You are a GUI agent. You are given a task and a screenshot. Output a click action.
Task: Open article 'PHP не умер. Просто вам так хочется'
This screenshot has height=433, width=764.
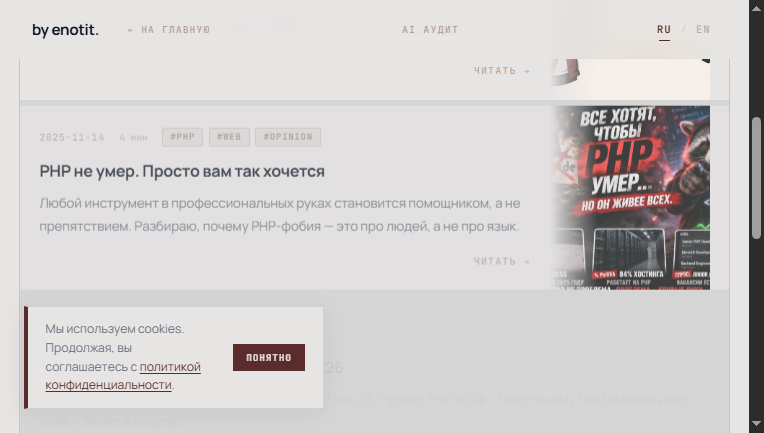tap(182, 171)
